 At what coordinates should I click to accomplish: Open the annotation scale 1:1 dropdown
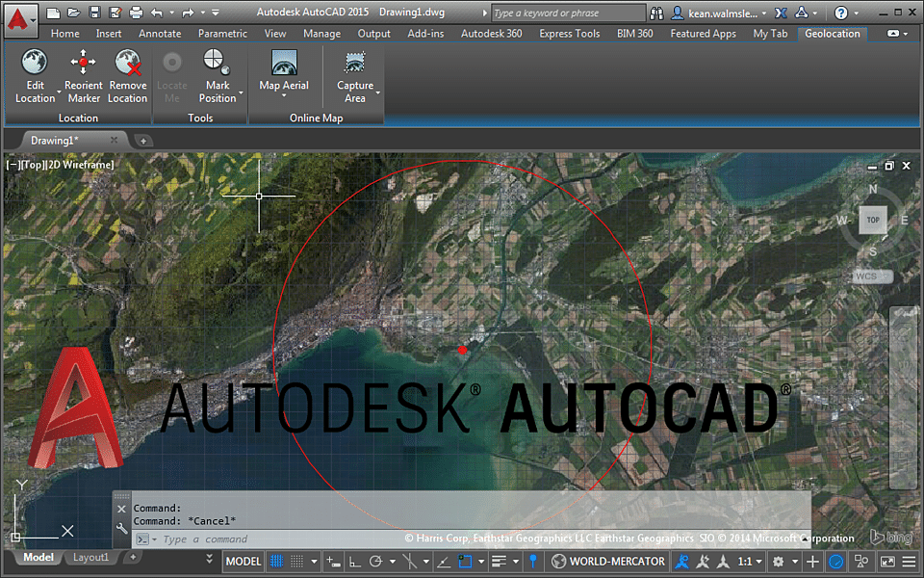tap(758, 561)
